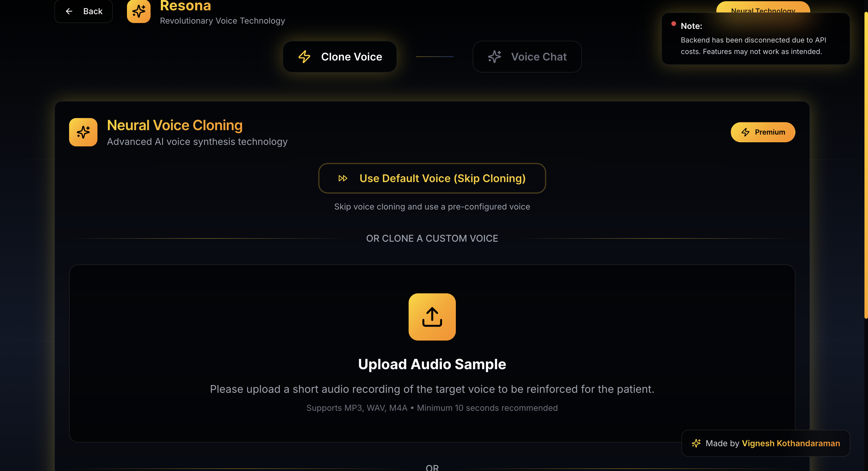
Task: Click the Resona title text
Action: coord(185,6)
